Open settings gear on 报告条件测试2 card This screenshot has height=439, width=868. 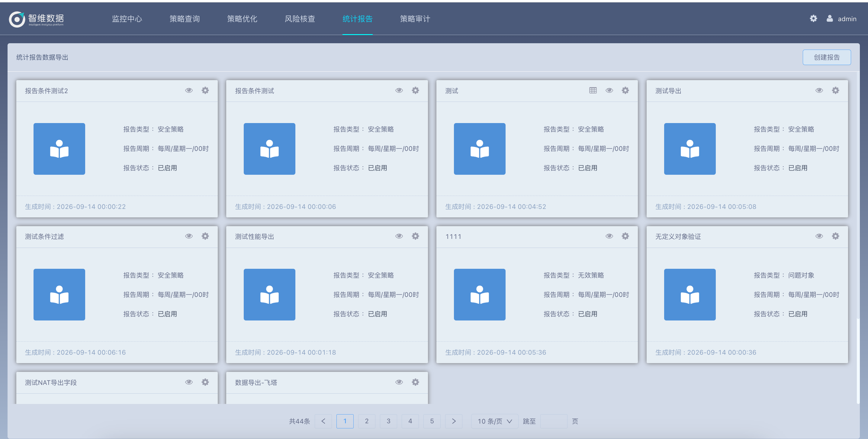point(205,90)
